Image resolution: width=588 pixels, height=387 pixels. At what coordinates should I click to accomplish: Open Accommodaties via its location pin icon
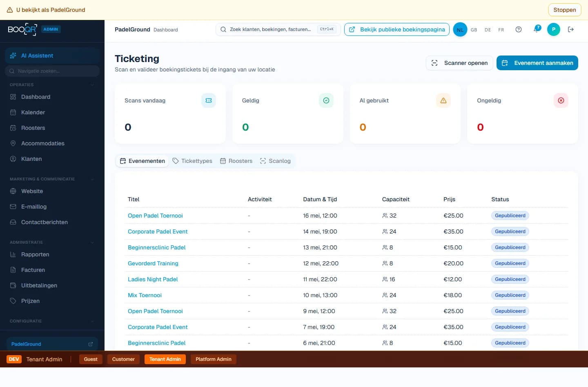tap(13, 143)
